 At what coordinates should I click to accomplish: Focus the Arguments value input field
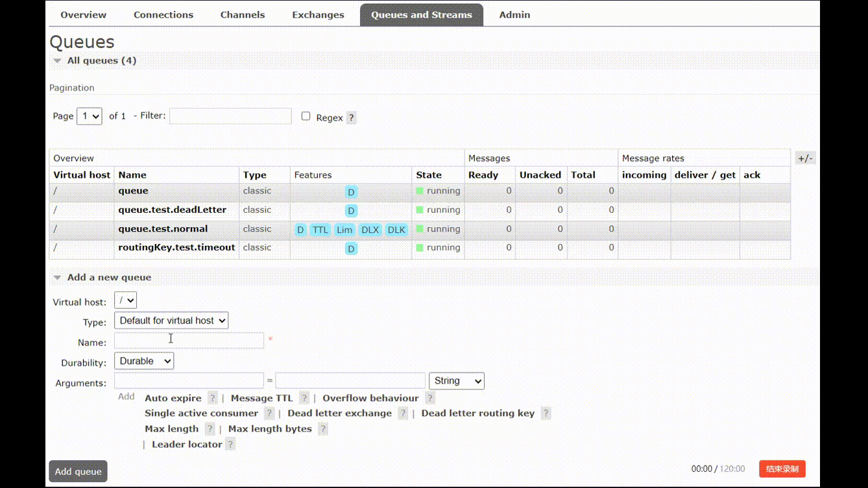(350, 381)
